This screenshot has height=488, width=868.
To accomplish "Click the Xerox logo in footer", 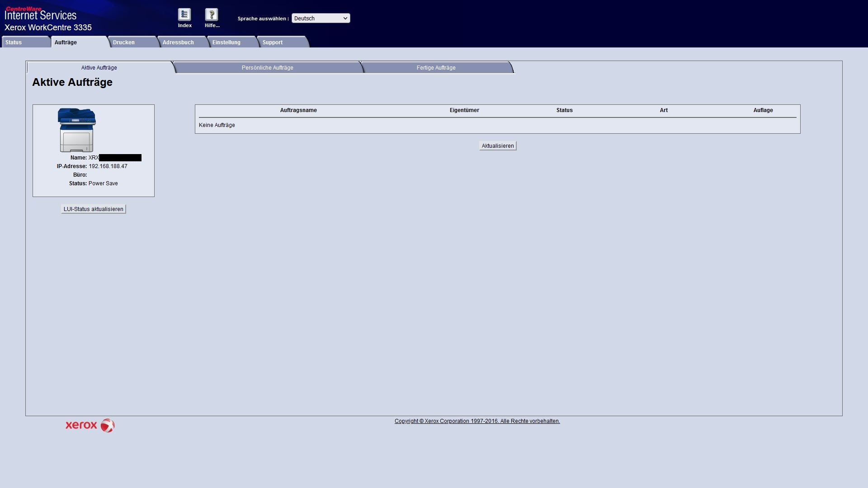I will (90, 425).
